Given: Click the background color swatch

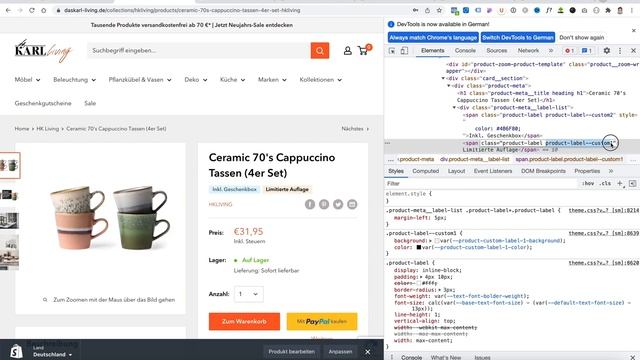Looking at the screenshot, I should pos(436,241).
